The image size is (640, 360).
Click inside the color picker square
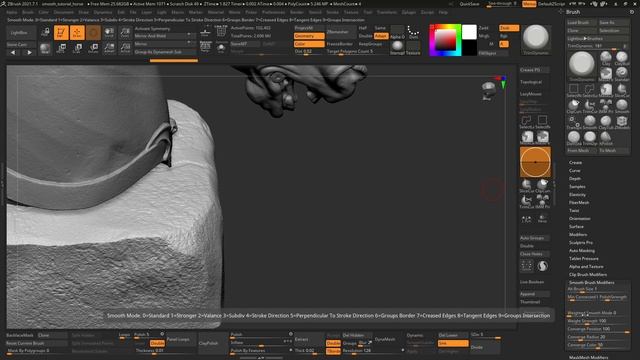(445, 40)
